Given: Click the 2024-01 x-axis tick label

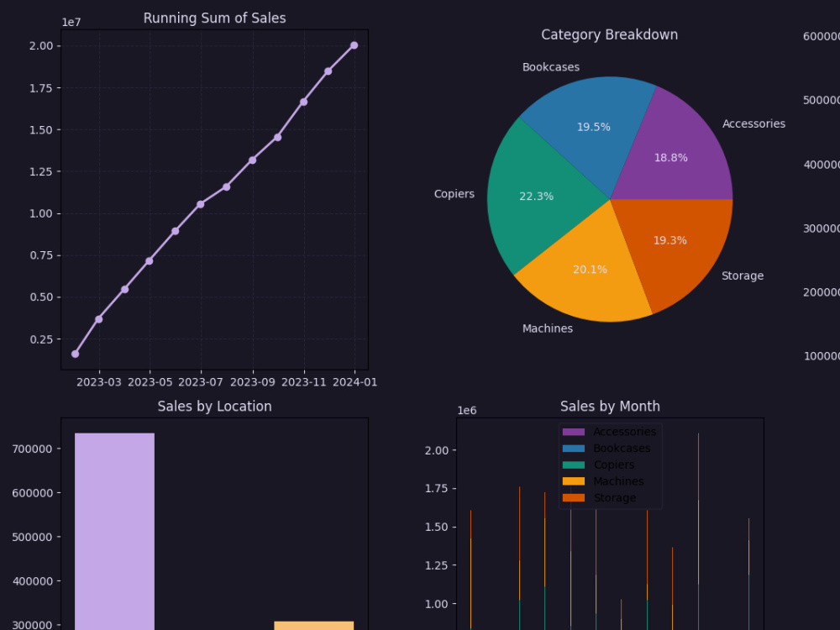Looking at the screenshot, I should click(354, 382).
